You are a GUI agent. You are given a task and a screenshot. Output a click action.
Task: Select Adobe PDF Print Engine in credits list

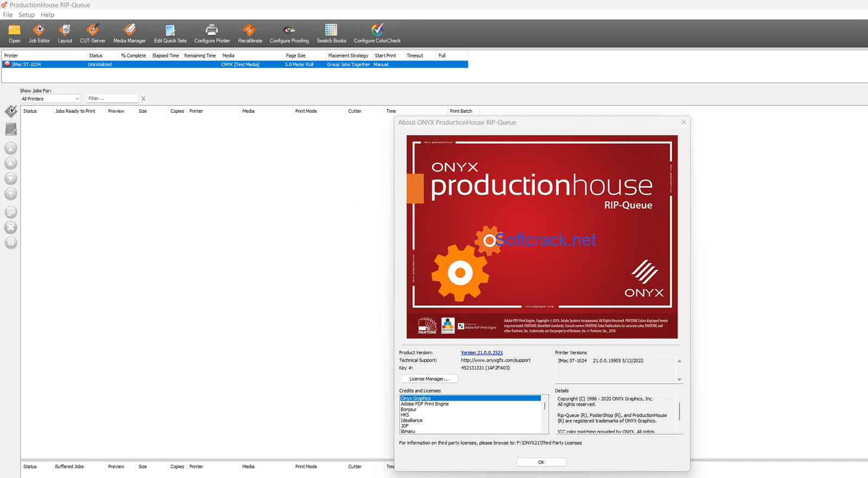click(x=425, y=404)
